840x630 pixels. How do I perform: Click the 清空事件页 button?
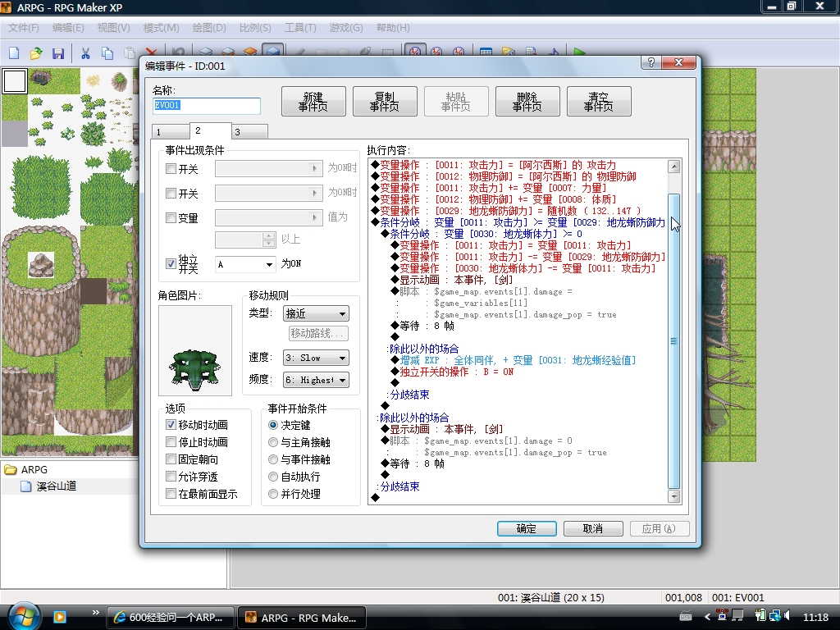click(x=599, y=101)
